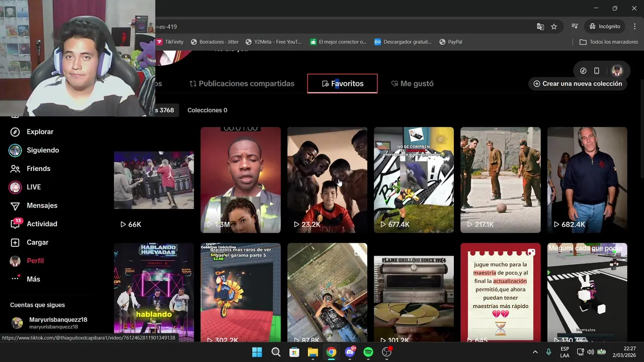Switch to the Publicaciones compartidas tab
Screen dimensions: 644x362
coord(242,83)
